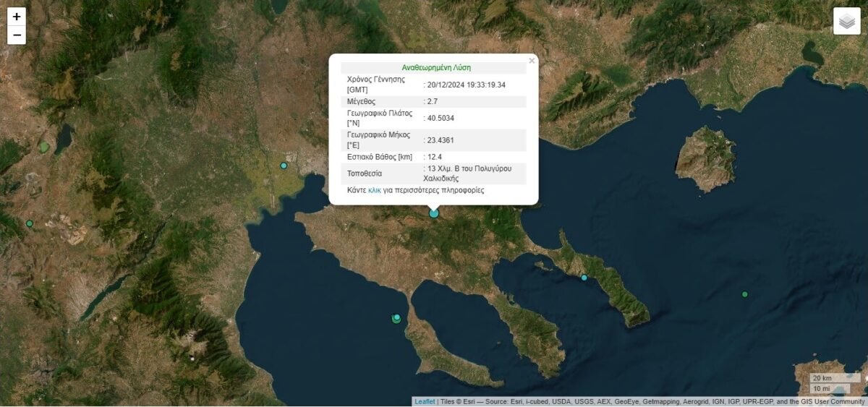The width and height of the screenshot is (868, 407).
Task: Click the origin time 20/12/2024 19:33:19.34
Action: [x=466, y=85]
